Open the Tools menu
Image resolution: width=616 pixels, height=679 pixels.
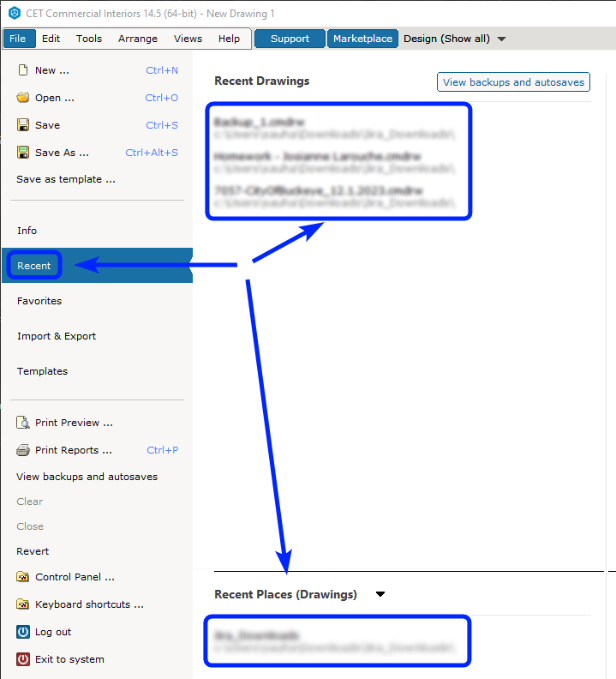point(89,39)
